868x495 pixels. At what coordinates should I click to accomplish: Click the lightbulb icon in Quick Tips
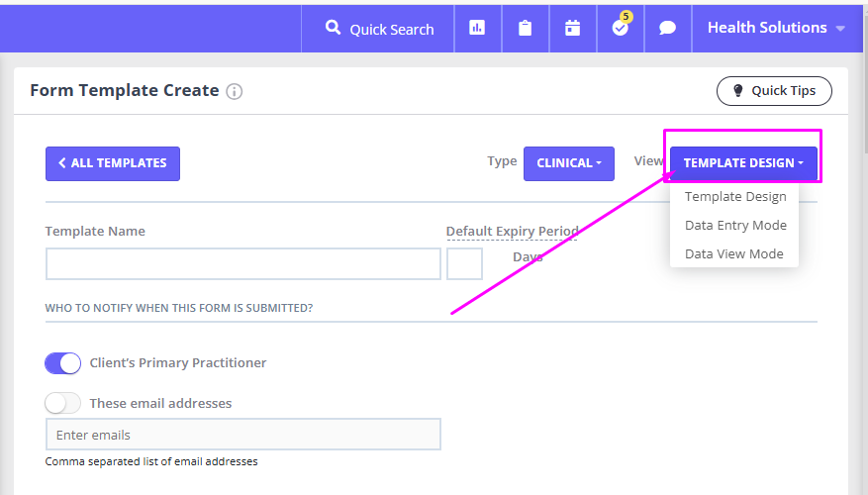click(x=738, y=90)
